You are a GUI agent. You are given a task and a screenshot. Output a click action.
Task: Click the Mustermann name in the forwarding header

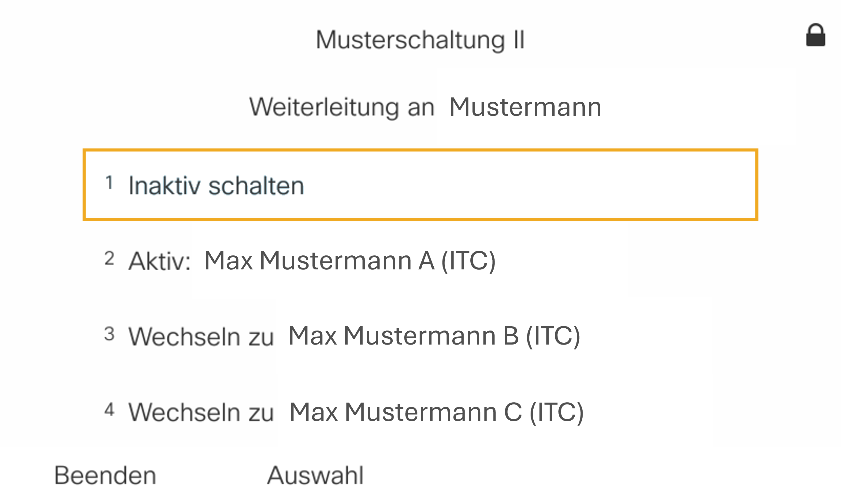[x=525, y=107]
